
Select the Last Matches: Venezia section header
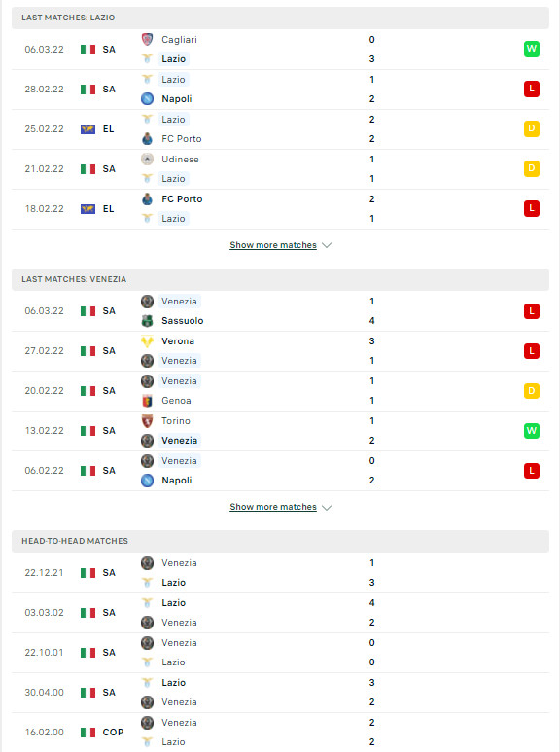coord(280,279)
